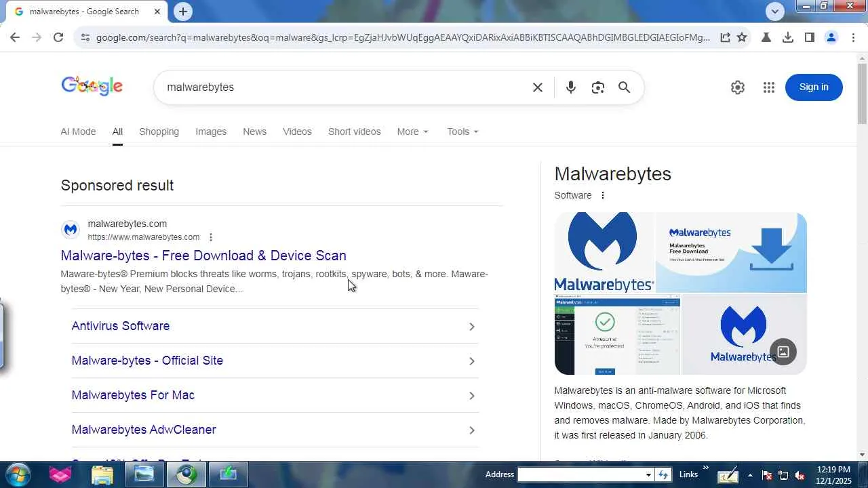Show hidden system tray icons
Screen dimensions: 868x488
tap(750, 475)
